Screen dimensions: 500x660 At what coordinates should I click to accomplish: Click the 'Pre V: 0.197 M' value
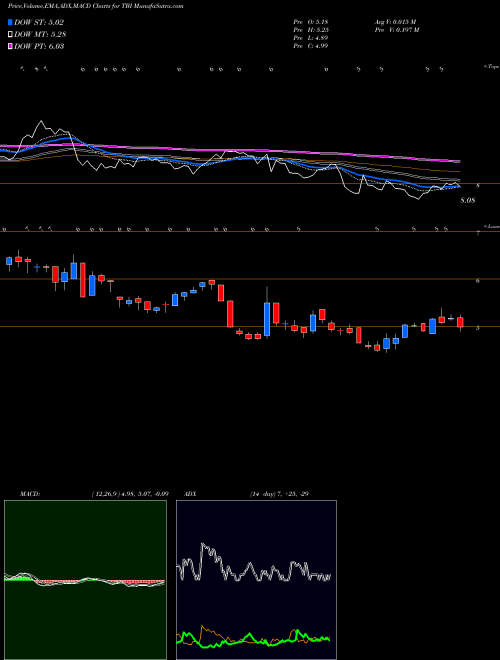396,30
